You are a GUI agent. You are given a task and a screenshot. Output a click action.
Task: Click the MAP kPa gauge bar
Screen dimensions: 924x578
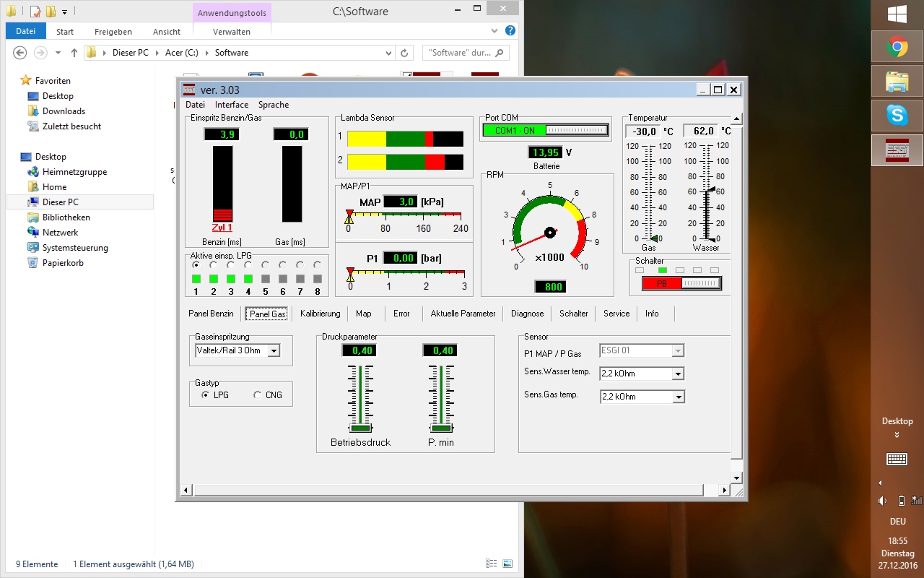pyautogui.click(x=405, y=216)
